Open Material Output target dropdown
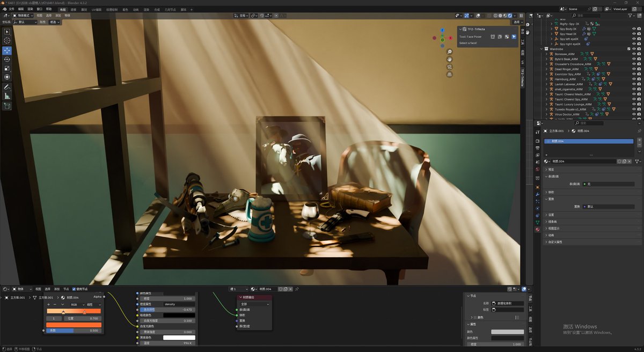 point(254,304)
